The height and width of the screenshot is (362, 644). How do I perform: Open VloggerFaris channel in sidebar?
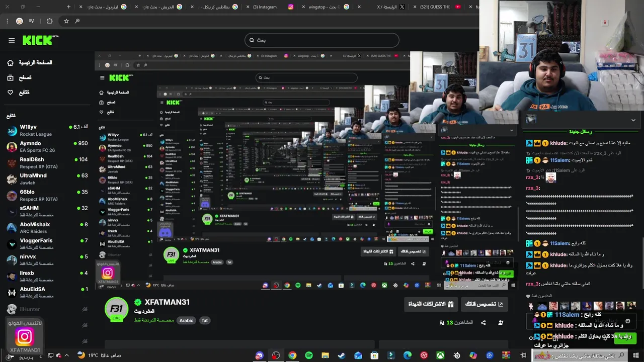click(47, 244)
